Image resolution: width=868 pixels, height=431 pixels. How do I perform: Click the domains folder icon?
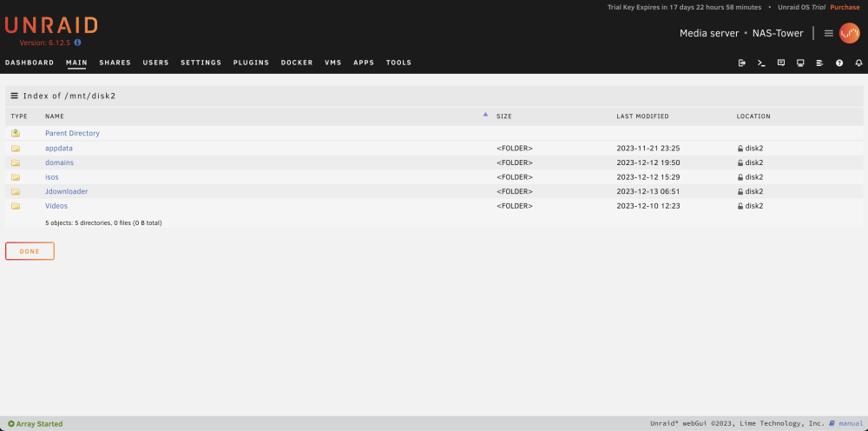click(16, 162)
